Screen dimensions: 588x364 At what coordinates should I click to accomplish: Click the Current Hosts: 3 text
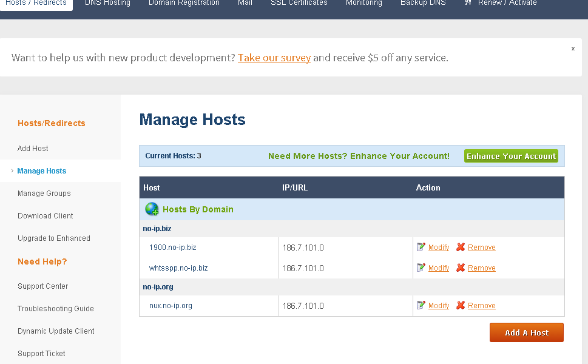174,156
